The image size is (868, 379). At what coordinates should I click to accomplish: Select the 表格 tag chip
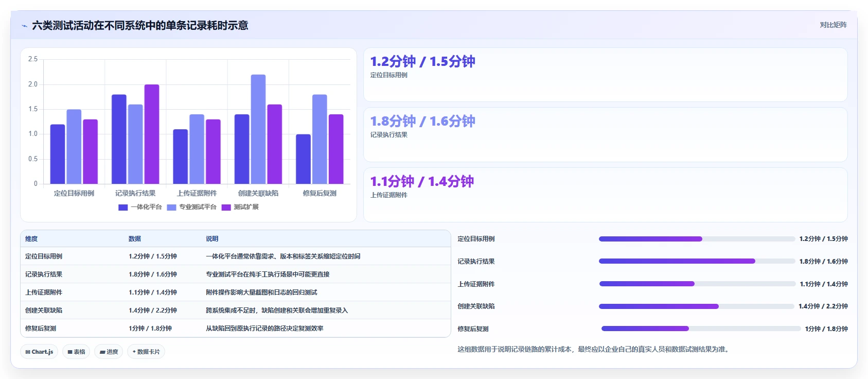point(76,352)
